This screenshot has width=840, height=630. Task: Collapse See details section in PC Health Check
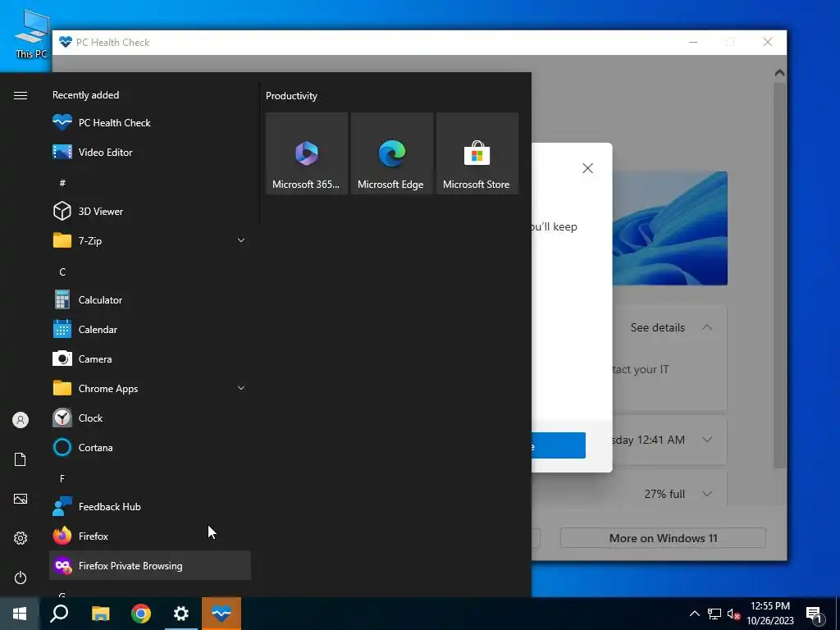click(x=707, y=327)
